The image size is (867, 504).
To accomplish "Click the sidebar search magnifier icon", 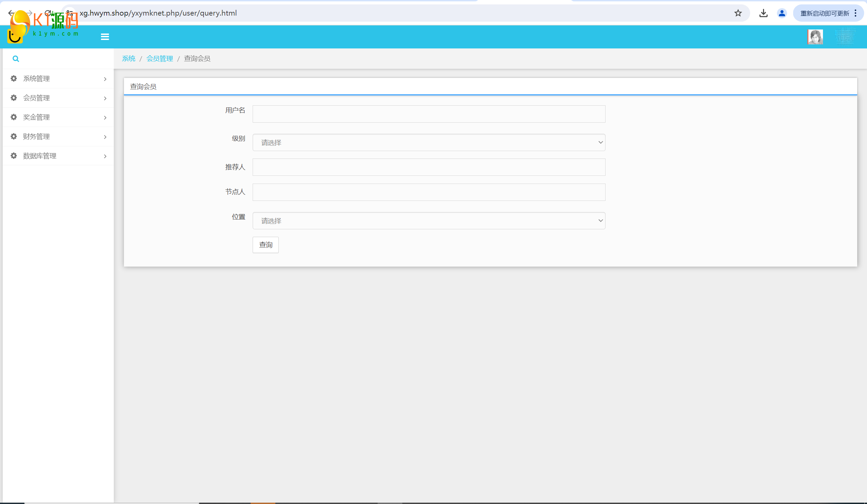I will click(16, 59).
